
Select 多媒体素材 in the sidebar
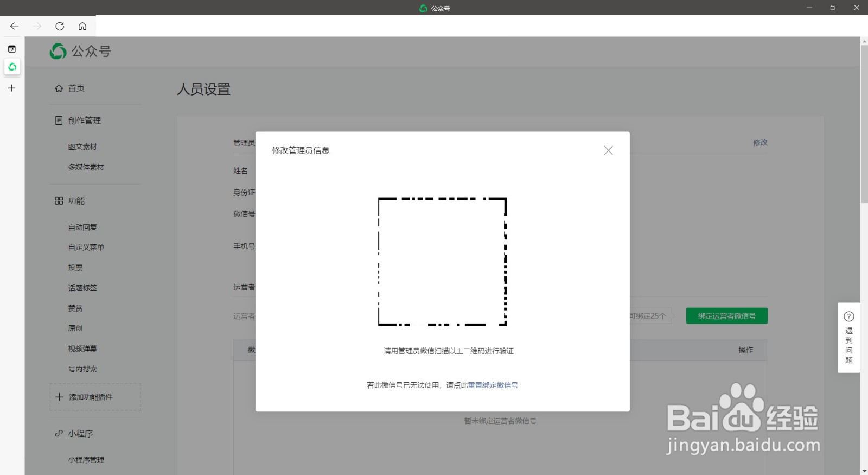pos(86,167)
